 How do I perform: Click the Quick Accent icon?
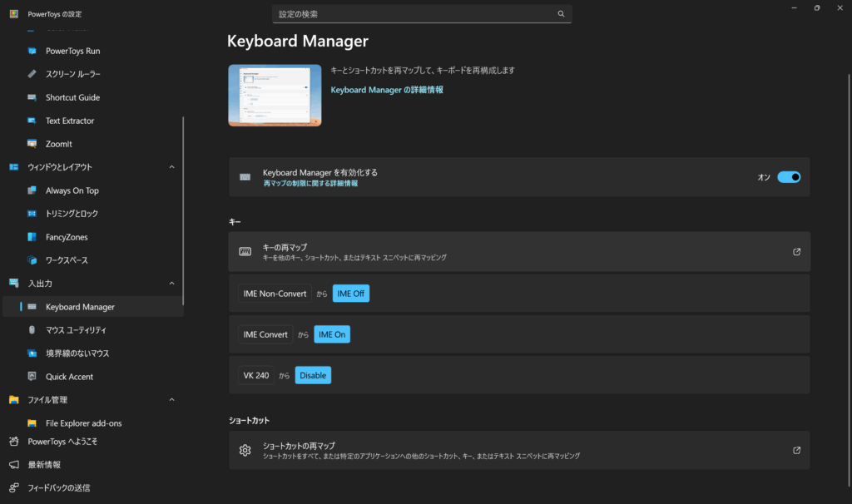[32, 377]
